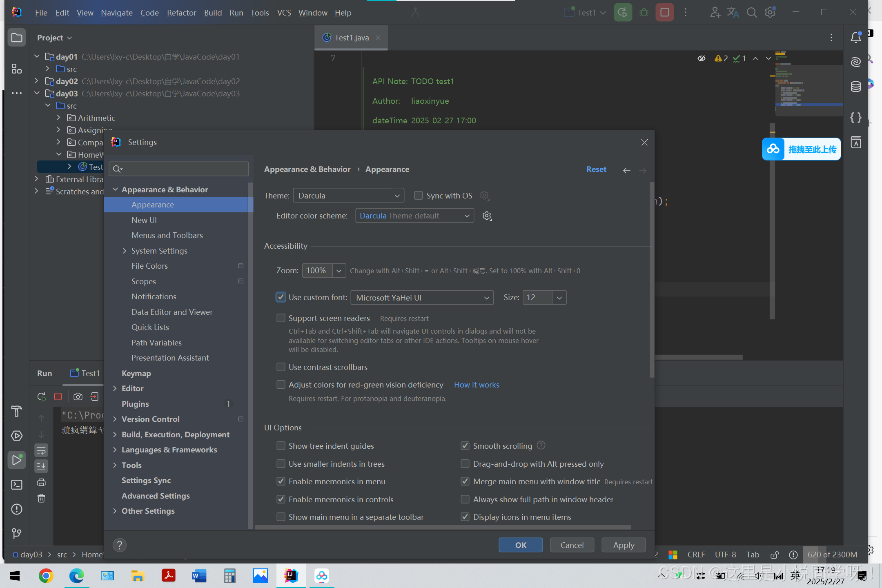Clear Run console with the trash icon
The height and width of the screenshot is (588, 882).
[41, 498]
